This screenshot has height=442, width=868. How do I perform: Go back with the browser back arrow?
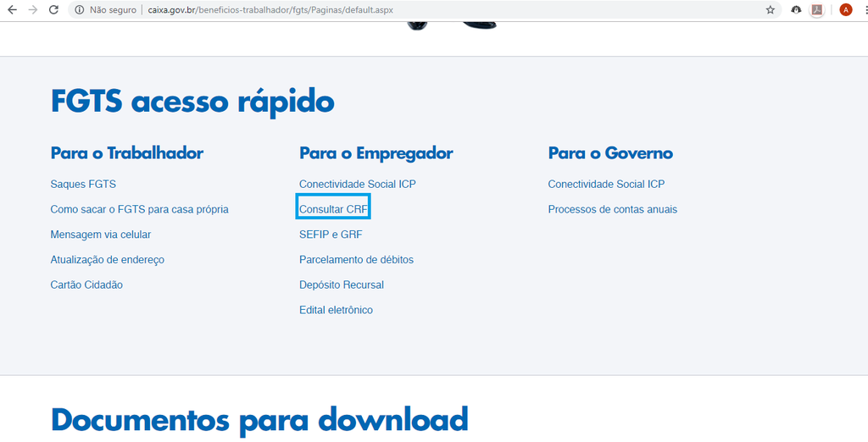coord(12,10)
